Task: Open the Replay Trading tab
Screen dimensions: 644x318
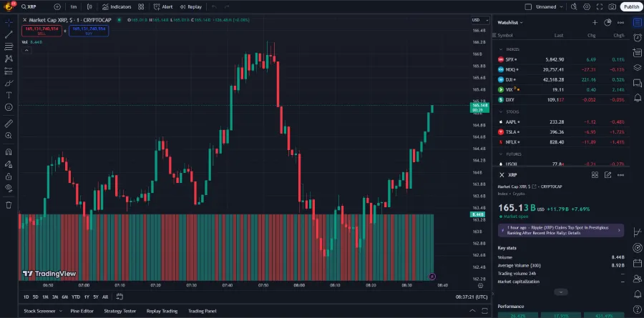Action: click(162, 311)
